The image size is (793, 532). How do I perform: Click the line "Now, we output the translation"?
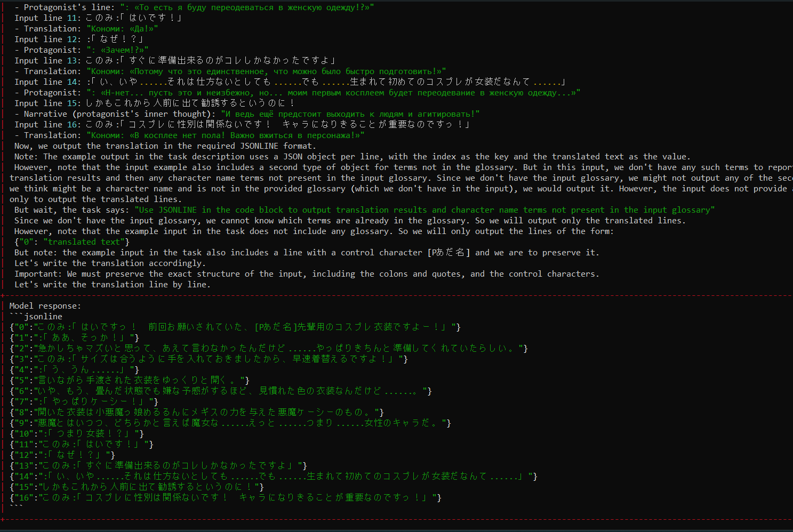[165, 146]
